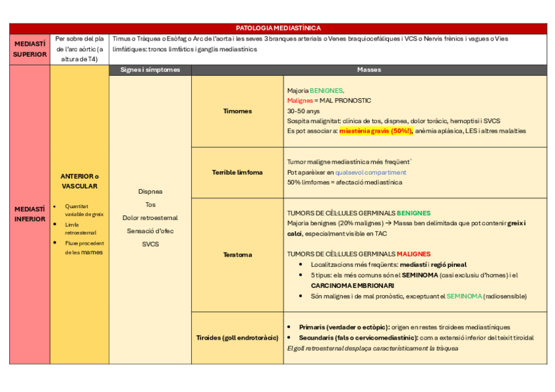Click the 'Tiroides (goll endotoràcic)' label
The height and width of the screenshot is (392, 555).
pos(236,338)
